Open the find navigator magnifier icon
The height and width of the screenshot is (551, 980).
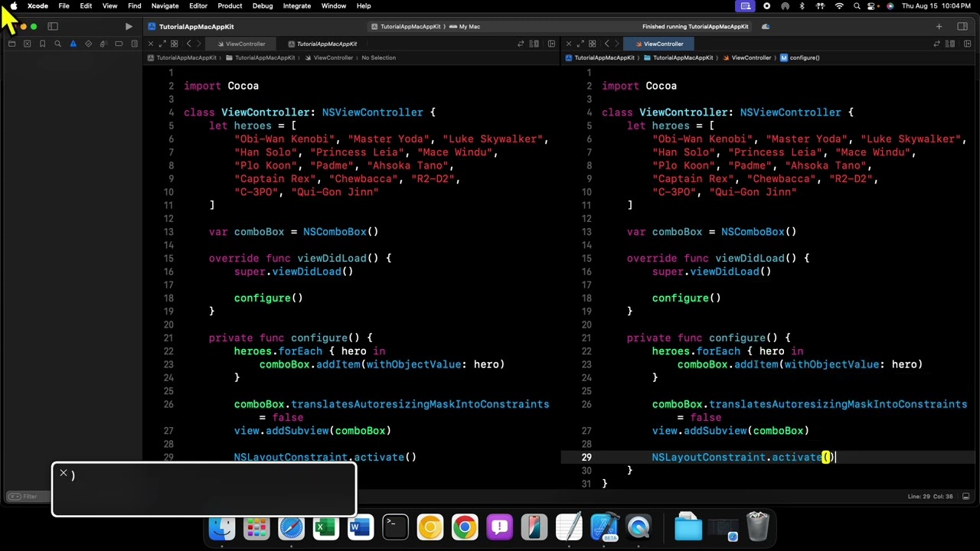57,44
